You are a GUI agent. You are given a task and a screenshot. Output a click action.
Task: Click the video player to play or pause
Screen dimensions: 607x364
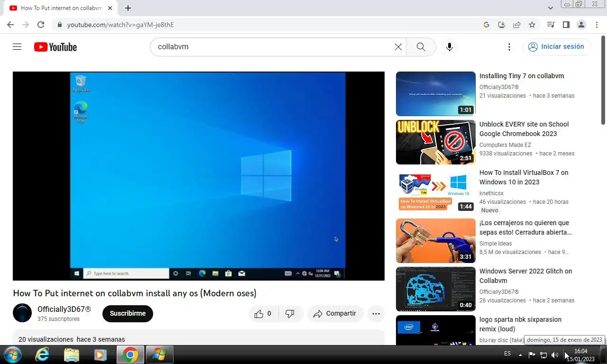(x=198, y=176)
